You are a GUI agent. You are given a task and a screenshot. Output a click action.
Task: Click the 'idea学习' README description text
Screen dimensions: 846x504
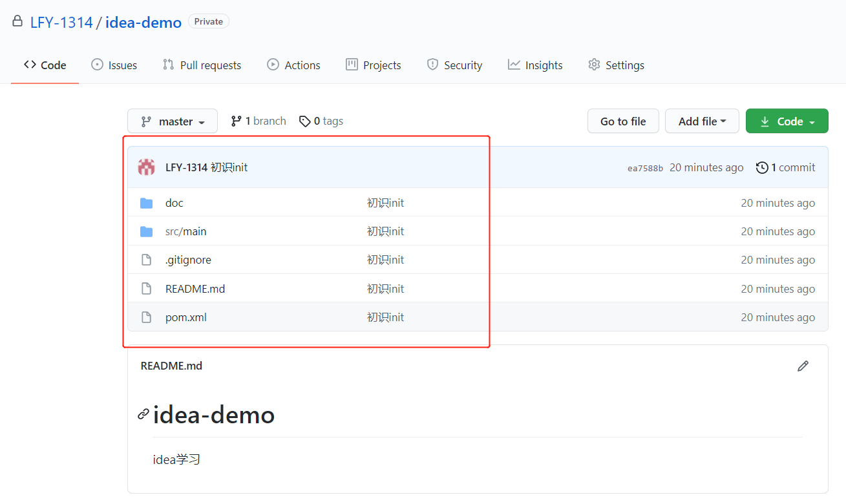coord(176,460)
